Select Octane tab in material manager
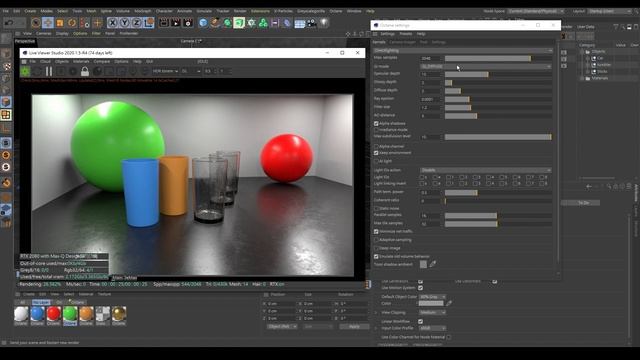The image size is (640, 360). (x=78, y=302)
